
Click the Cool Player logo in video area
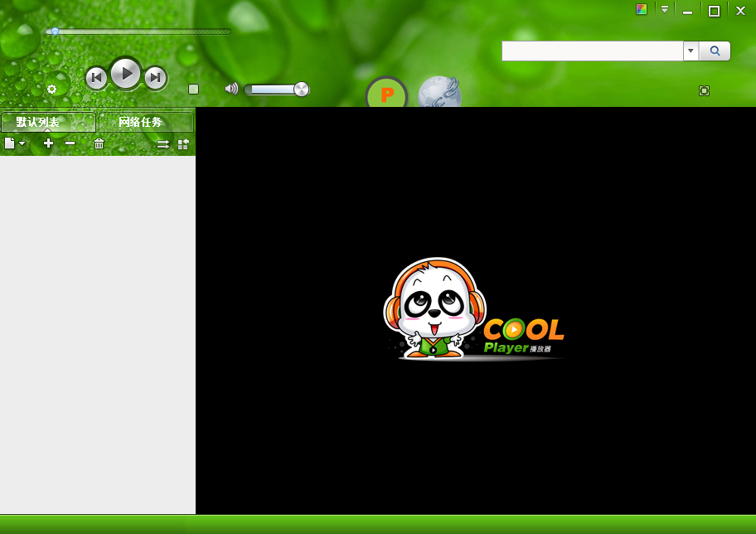coord(474,309)
